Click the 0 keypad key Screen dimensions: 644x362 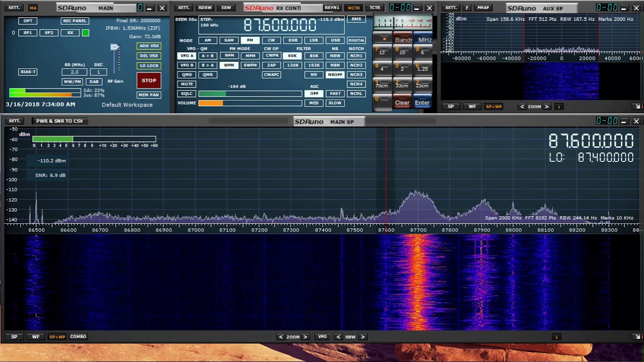382,102
